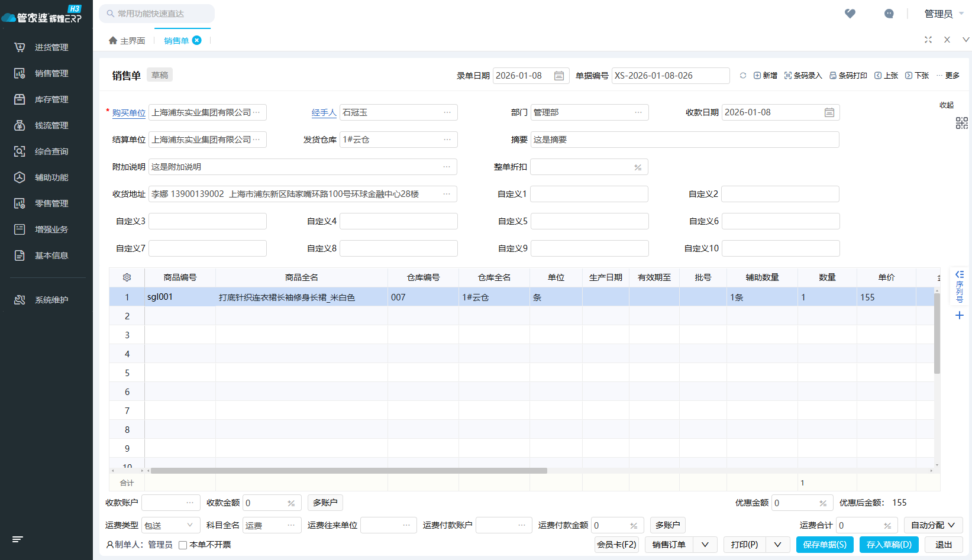Switch to the 主界面 tab

(x=127, y=41)
